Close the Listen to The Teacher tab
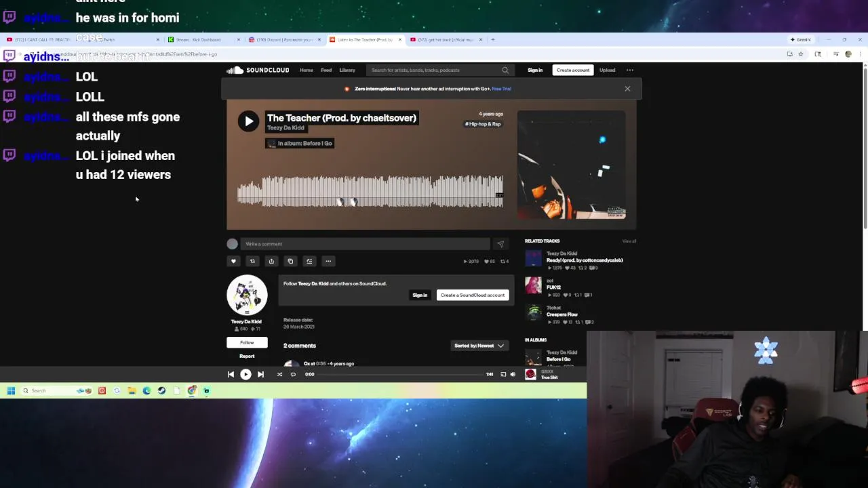The width and height of the screenshot is (868, 488). pyautogui.click(x=400, y=39)
